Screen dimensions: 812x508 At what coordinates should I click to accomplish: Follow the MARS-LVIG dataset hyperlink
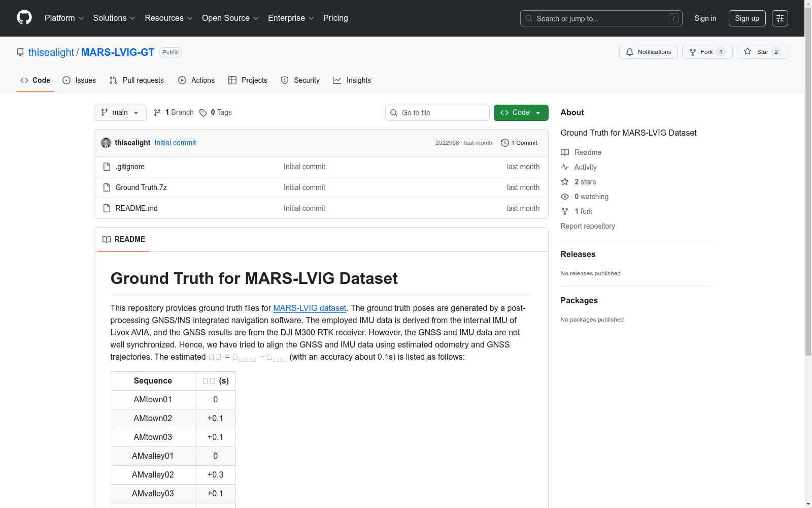pos(310,308)
